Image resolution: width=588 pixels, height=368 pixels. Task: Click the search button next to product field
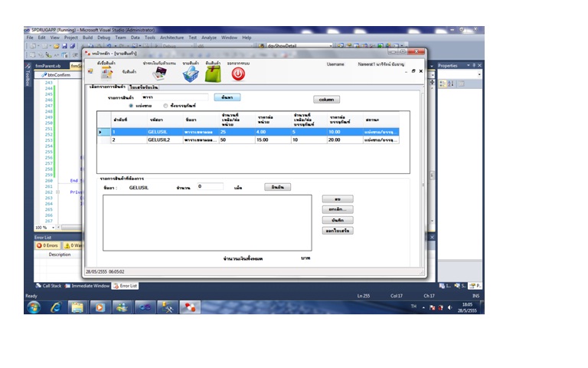click(227, 97)
